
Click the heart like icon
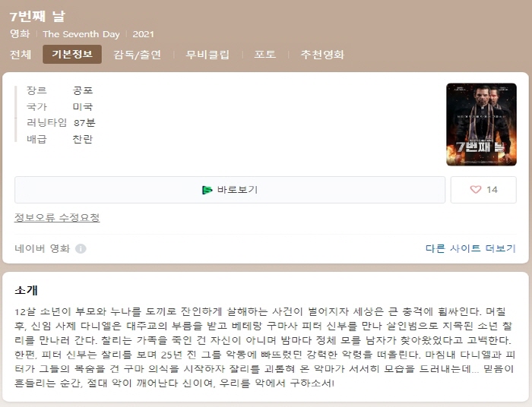click(475, 190)
